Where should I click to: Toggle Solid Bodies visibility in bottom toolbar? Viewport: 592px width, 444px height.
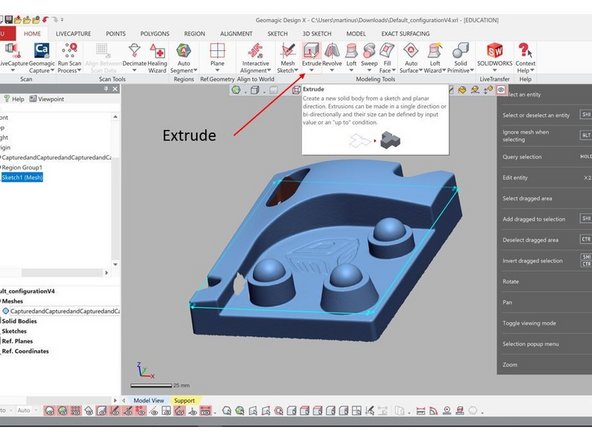(102, 411)
